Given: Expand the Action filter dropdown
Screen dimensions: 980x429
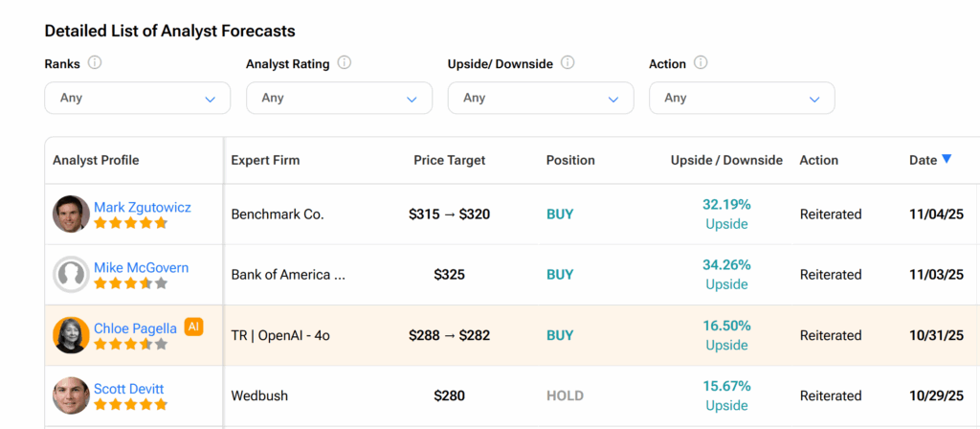Looking at the screenshot, I should [742, 98].
